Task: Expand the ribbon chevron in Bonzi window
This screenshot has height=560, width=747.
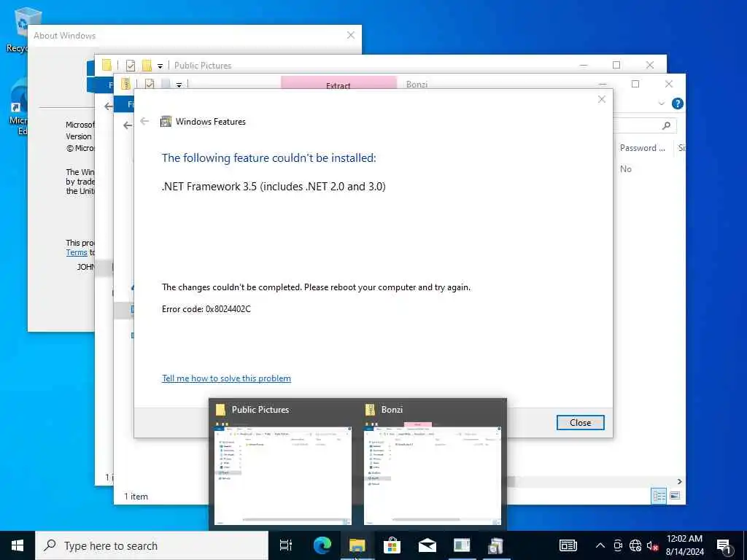Action: tap(661, 104)
